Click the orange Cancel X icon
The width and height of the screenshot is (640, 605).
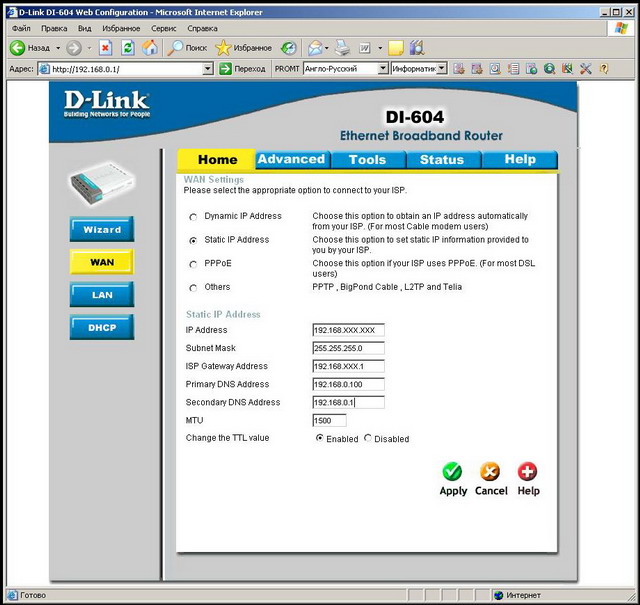pos(490,471)
